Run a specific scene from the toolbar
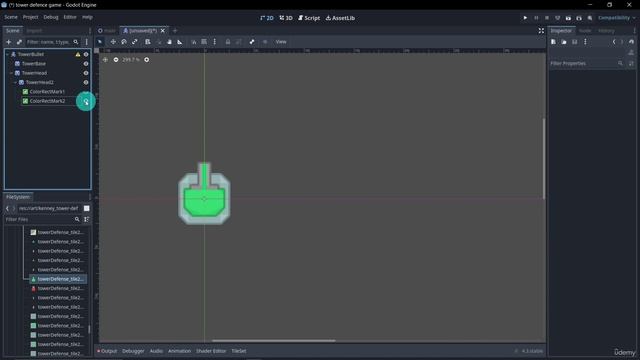The width and height of the screenshot is (640, 360). click(579, 18)
